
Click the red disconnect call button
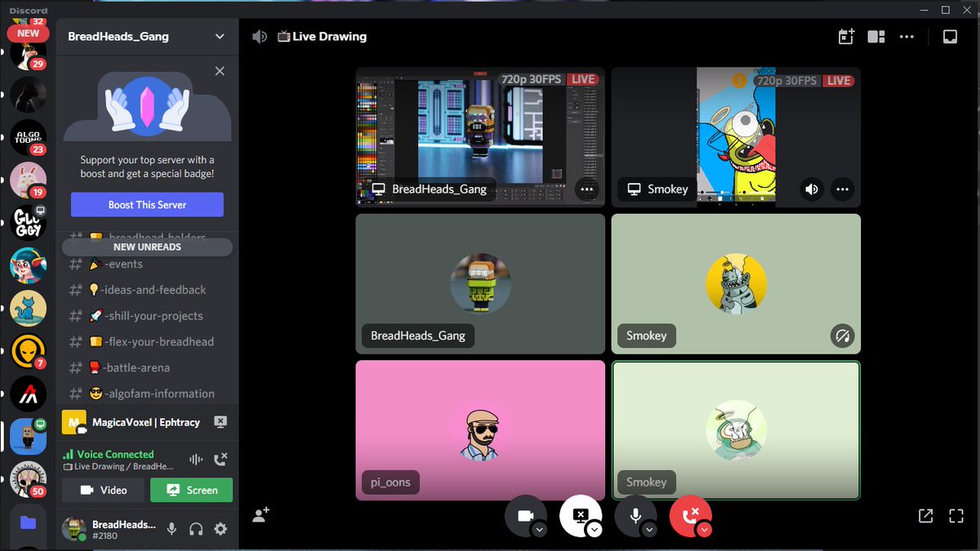pos(690,515)
